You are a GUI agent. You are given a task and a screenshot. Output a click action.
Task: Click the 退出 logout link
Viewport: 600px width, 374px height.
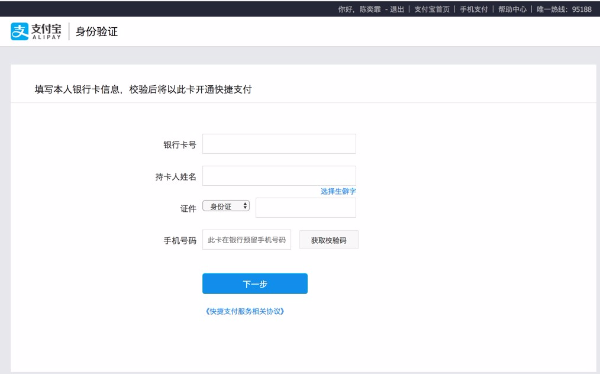tap(397, 9)
